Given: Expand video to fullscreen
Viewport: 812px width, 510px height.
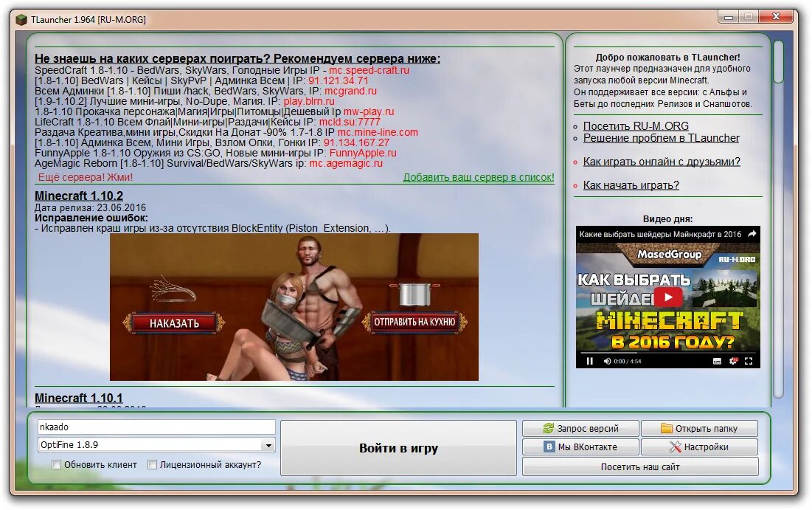Looking at the screenshot, I should click(x=749, y=361).
